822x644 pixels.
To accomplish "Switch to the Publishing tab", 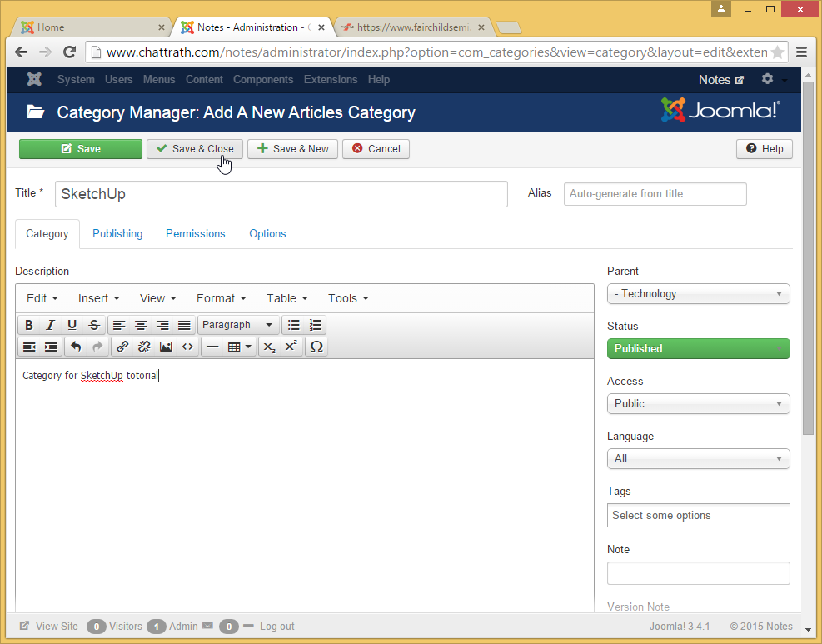I will tap(117, 234).
